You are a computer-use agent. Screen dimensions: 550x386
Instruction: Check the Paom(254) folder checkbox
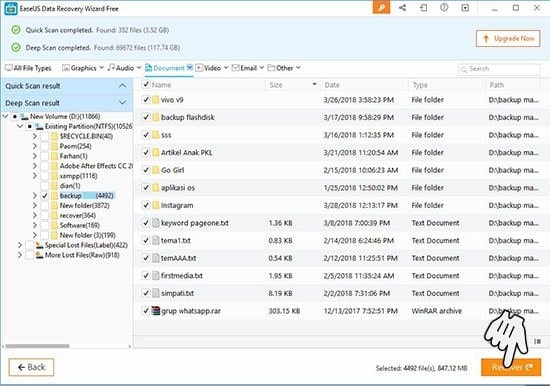45,146
